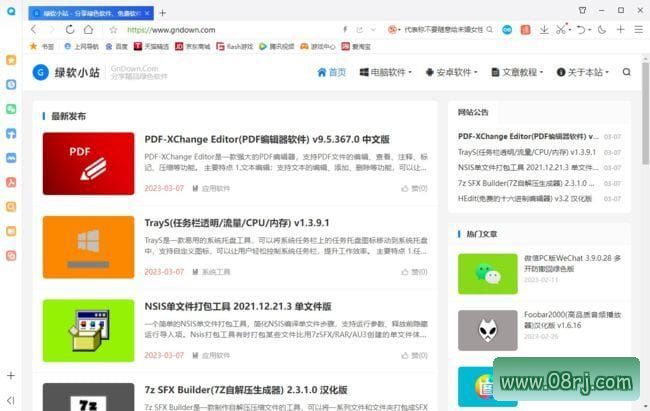Image resolution: width=650 pixels, height=411 pixels.
Task: Click the red PDF article thumbnail
Action: coord(88,163)
